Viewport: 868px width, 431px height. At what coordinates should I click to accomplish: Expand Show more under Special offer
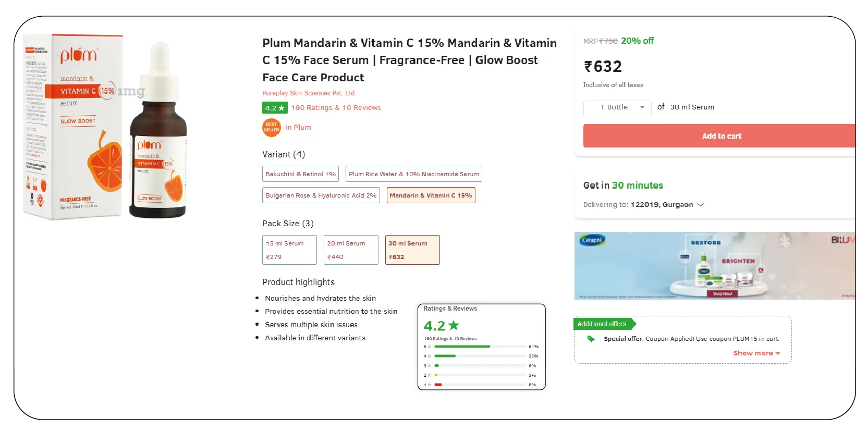pos(756,353)
